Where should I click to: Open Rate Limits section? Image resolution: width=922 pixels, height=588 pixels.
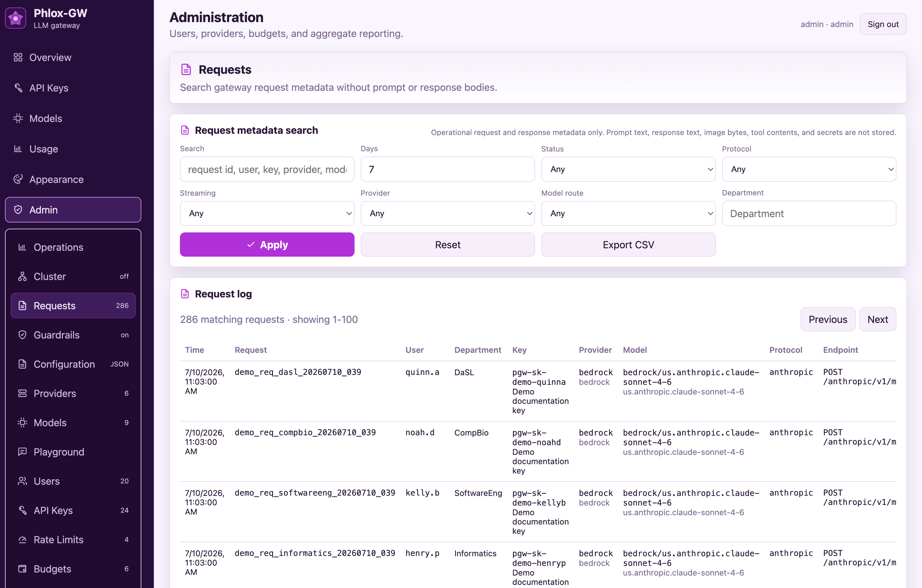(73, 539)
